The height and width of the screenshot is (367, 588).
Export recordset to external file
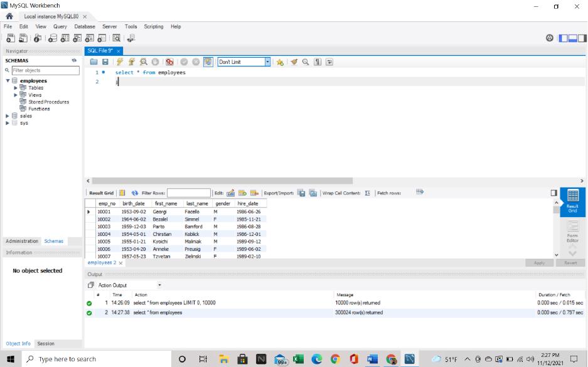[x=301, y=193]
